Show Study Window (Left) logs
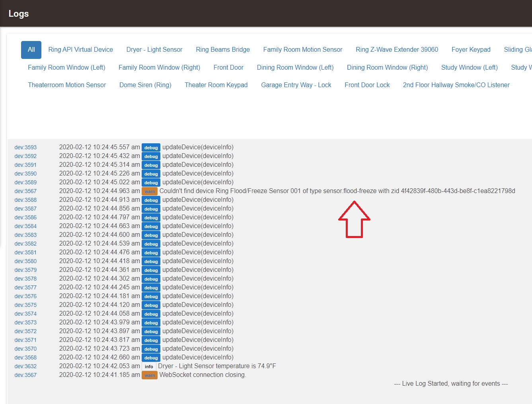Image resolution: width=532 pixels, height=404 pixels. (469, 68)
